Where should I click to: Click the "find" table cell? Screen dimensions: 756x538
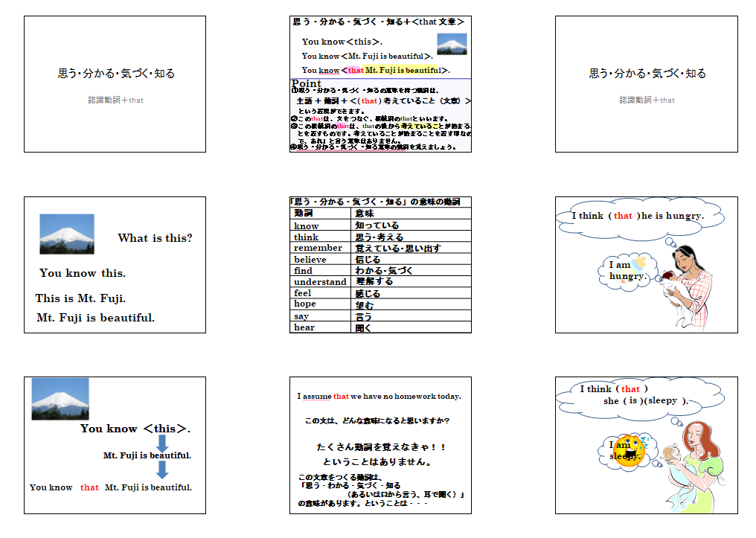pos(320,270)
